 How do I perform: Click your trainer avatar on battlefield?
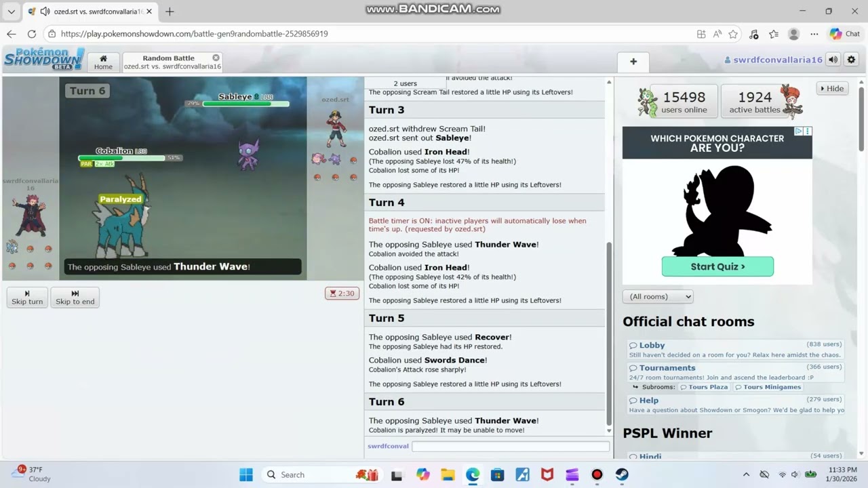point(31,215)
